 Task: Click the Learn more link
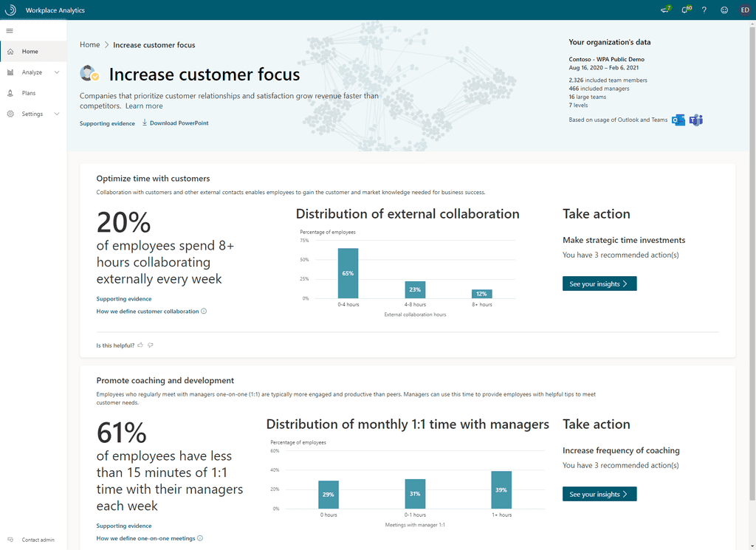click(144, 106)
